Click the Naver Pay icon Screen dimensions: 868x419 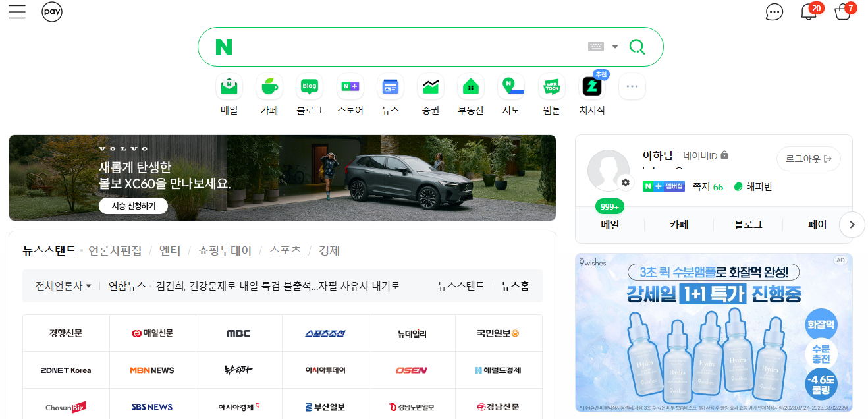[52, 12]
